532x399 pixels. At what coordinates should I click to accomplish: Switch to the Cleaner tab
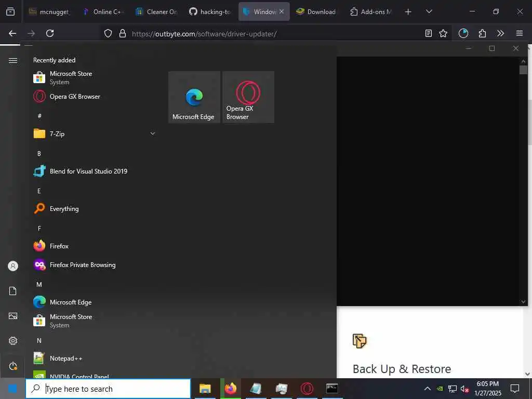coord(157,11)
